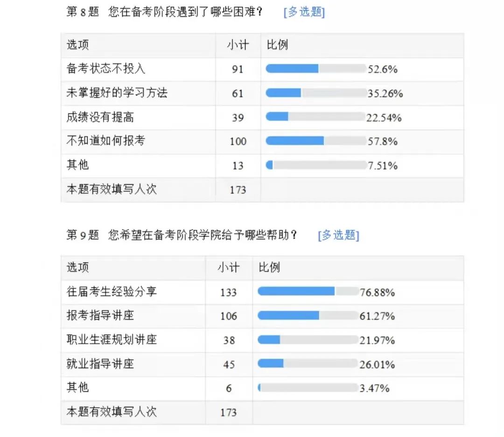504x437 pixels.
Task: Click the 35.26% bar for 未掌握好的学习方法
Action: [316, 93]
